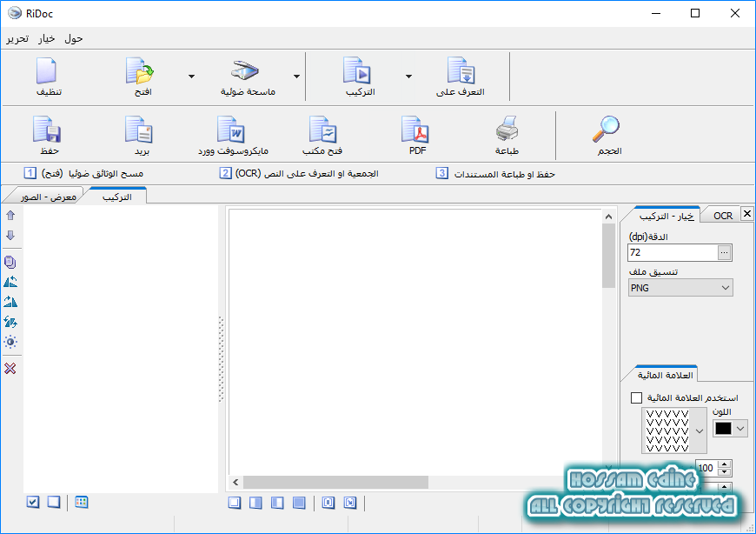This screenshot has height=534, width=756.
Task: Open the خيار menu
Action: coord(47,38)
